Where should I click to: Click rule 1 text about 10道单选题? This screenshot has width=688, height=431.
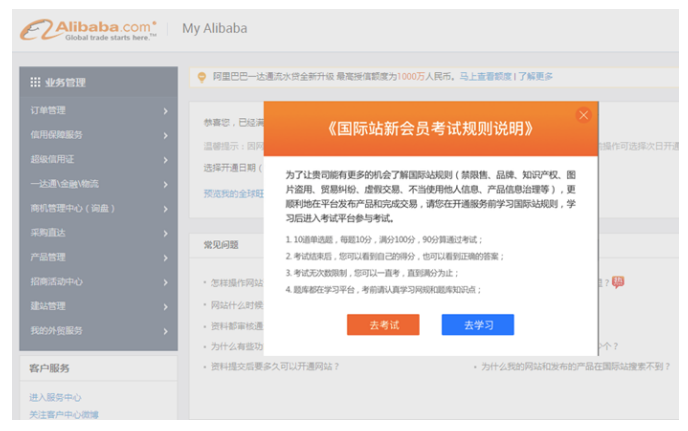pyautogui.click(x=384, y=240)
